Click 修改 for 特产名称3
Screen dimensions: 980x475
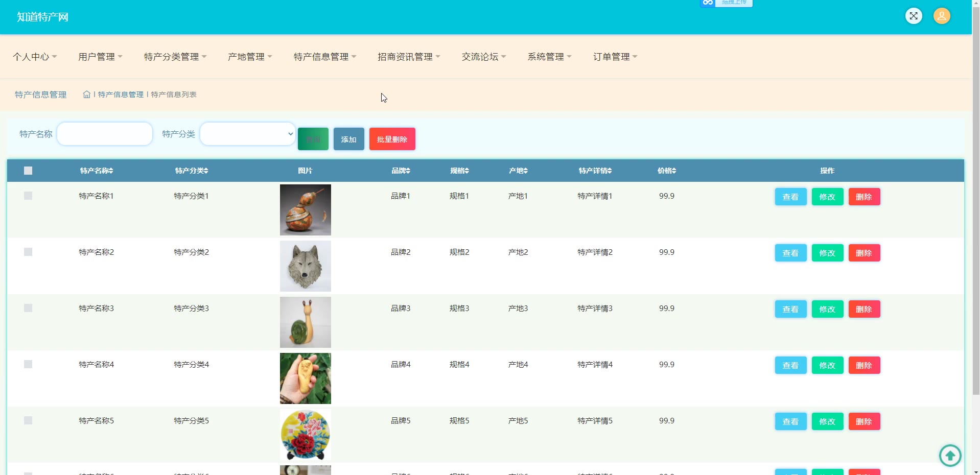[x=827, y=309]
